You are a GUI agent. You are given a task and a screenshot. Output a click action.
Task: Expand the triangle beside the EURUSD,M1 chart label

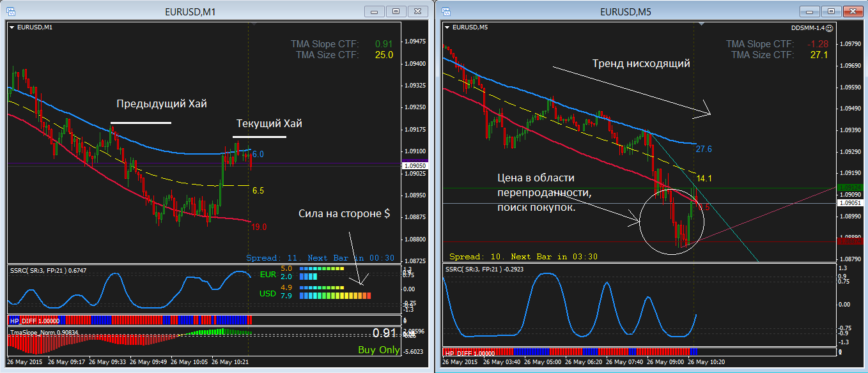click(12, 27)
